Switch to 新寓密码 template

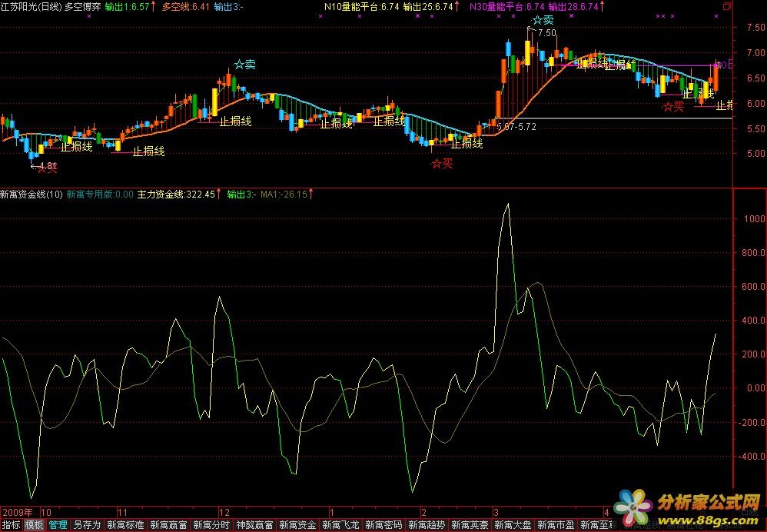pyautogui.click(x=383, y=525)
